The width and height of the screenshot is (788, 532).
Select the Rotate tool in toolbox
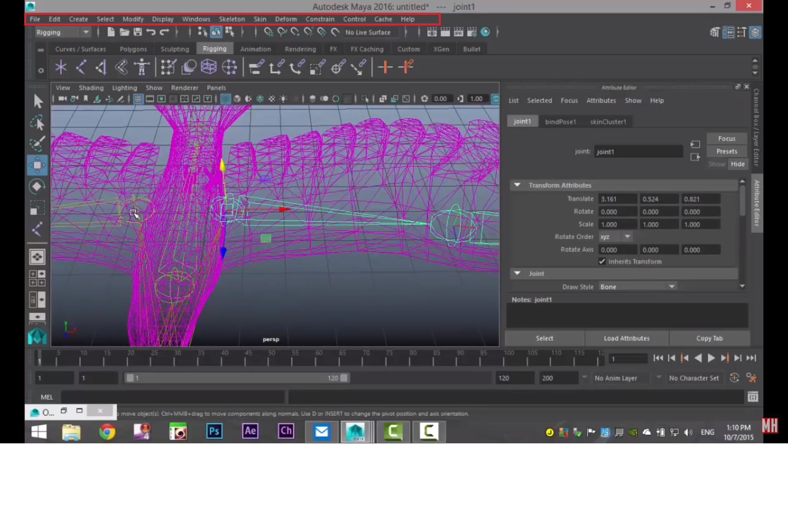[37, 186]
